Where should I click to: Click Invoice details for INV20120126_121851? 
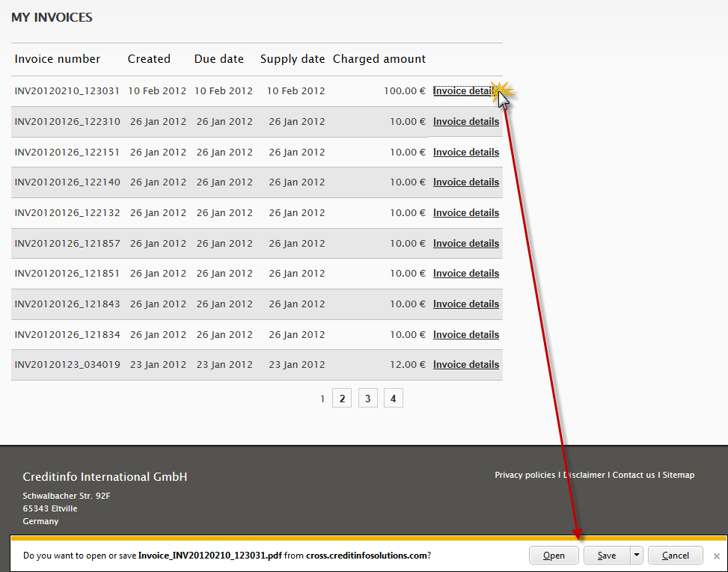(x=465, y=274)
